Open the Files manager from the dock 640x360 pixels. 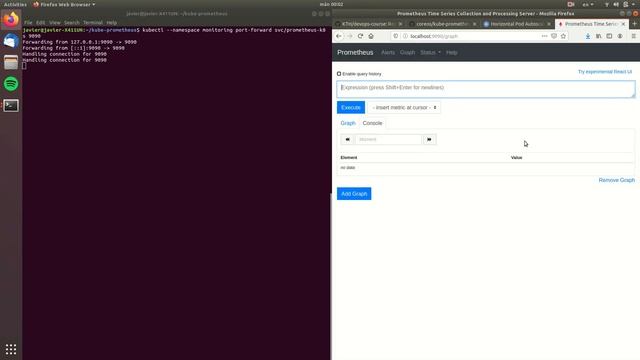pos(11,62)
